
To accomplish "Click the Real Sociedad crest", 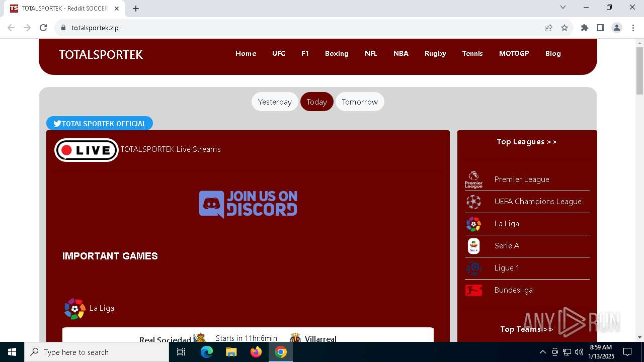I will (200, 338).
